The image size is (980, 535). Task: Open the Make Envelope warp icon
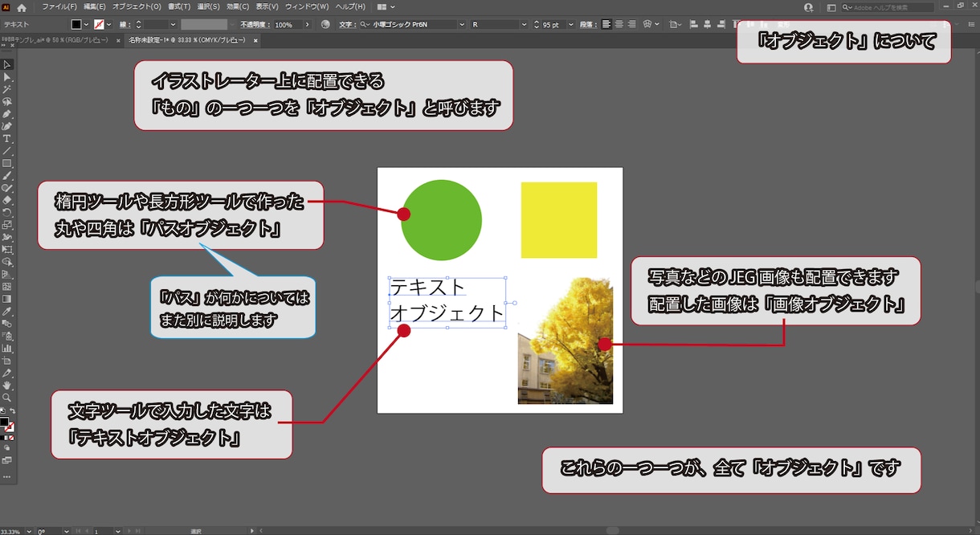click(x=647, y=24)
